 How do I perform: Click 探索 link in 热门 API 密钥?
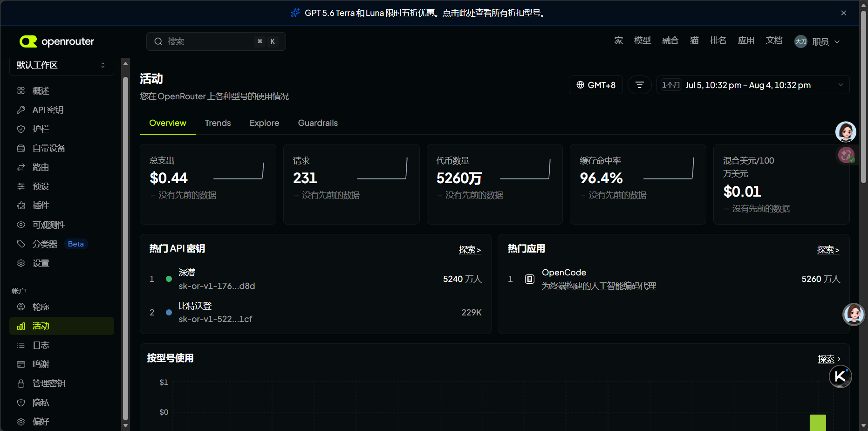click(470, 250)
